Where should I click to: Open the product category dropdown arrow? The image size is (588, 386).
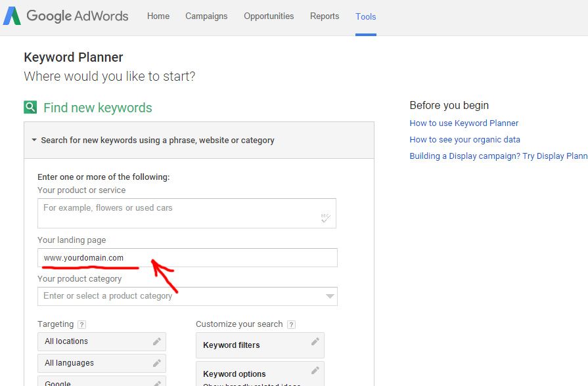click(330, 296)
